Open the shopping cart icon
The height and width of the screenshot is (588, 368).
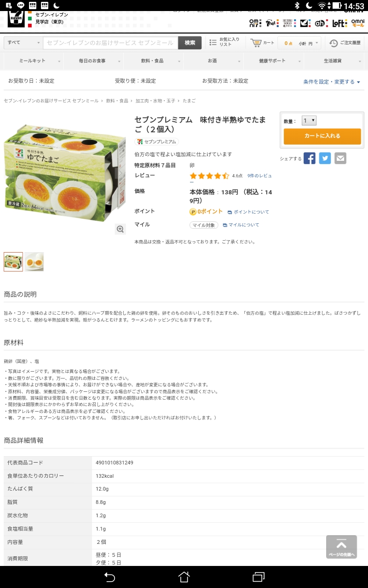click(256, 43)
